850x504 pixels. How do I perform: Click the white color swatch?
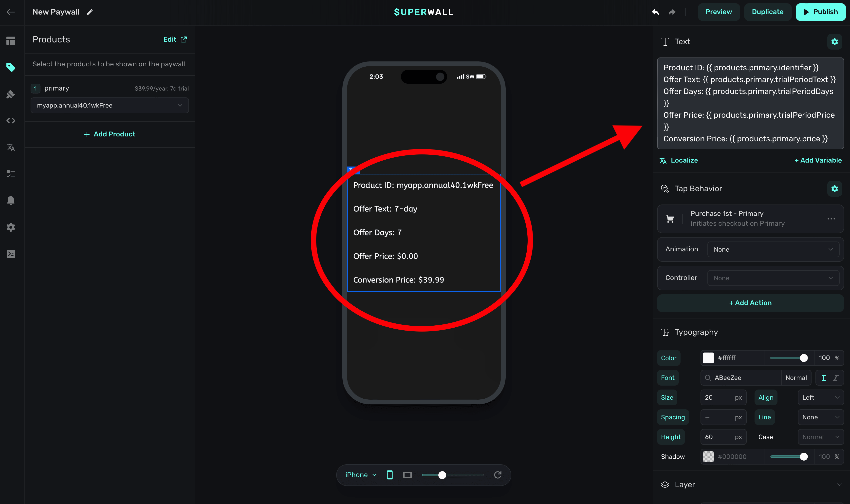708,358
